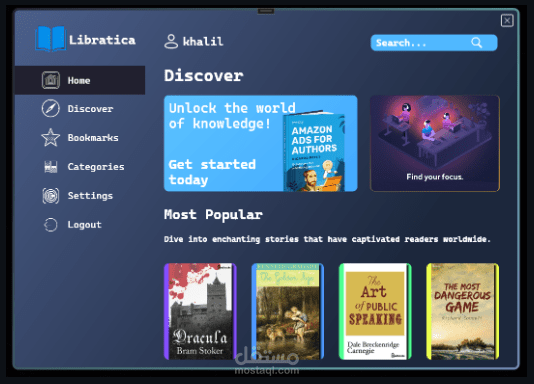
Task: Click the Bookmarks star icon
Action: pos(51,138)
